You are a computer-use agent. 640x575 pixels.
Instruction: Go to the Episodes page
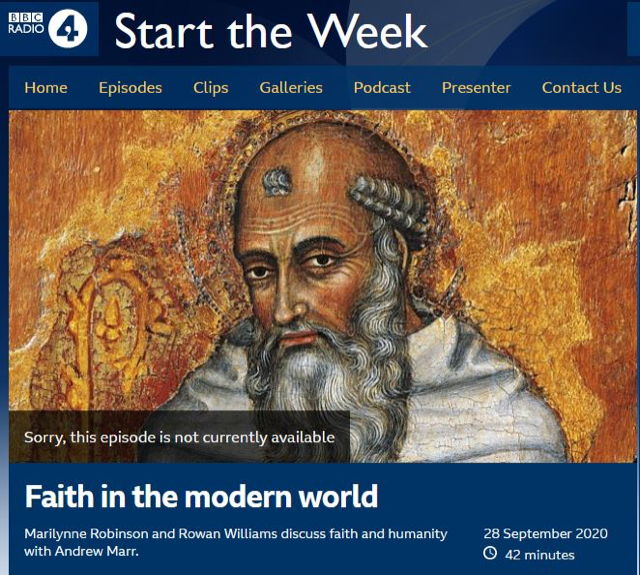130,88
